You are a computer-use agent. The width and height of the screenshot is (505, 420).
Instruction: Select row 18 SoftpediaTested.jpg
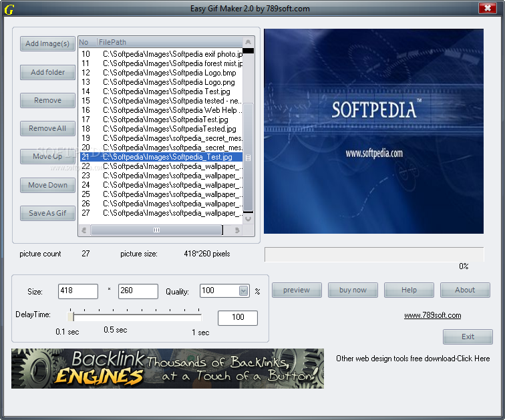coord(161,129)
